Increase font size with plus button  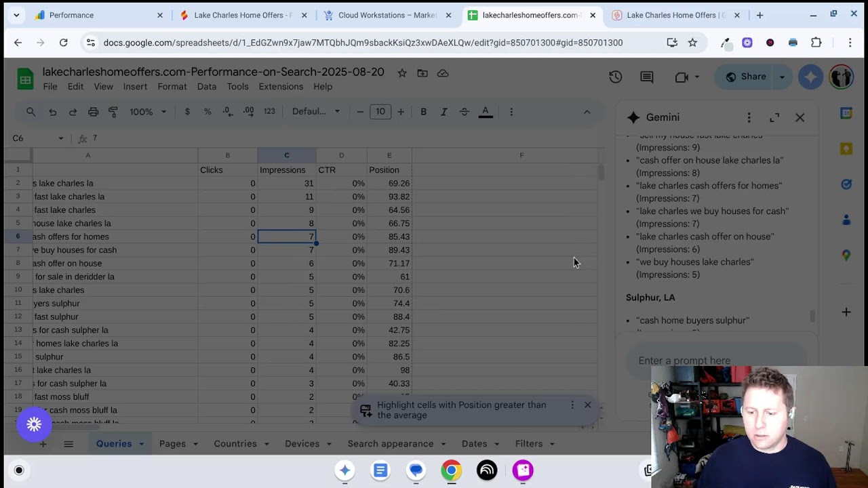(401, 112)
